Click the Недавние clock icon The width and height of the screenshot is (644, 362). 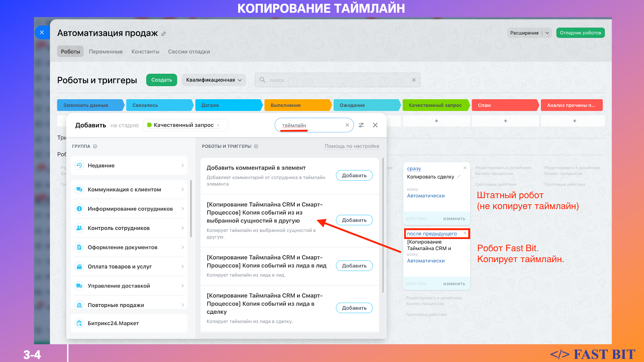[79, 165]
